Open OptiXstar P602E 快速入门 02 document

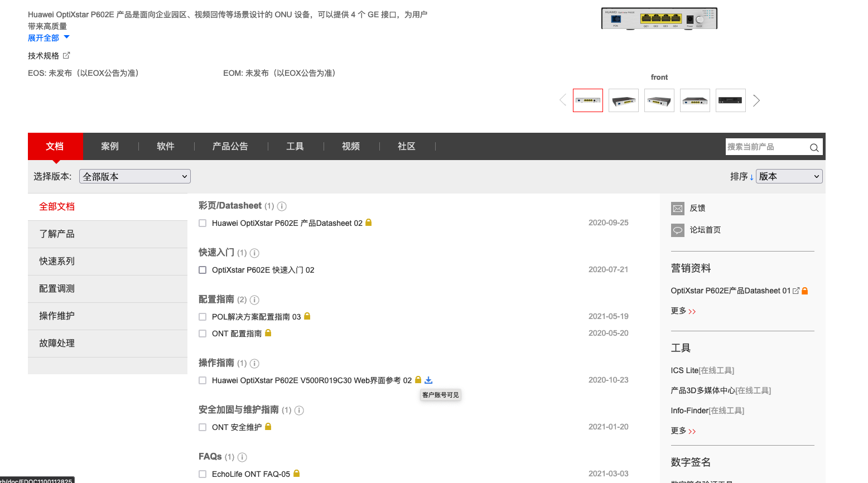263,270
